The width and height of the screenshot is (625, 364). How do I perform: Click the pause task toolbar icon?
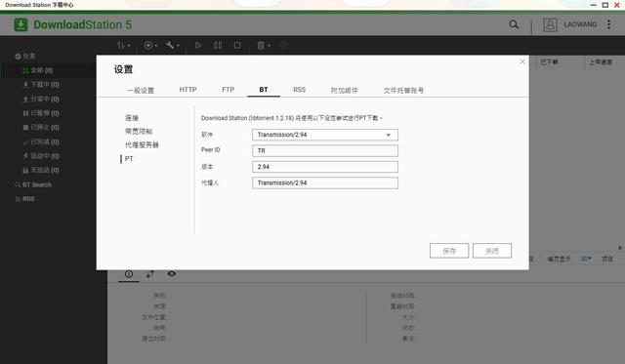218,46
